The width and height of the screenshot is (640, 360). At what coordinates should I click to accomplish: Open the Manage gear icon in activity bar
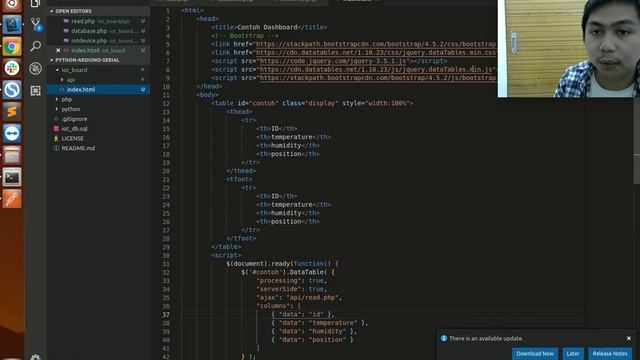click(x=36, y=357)
